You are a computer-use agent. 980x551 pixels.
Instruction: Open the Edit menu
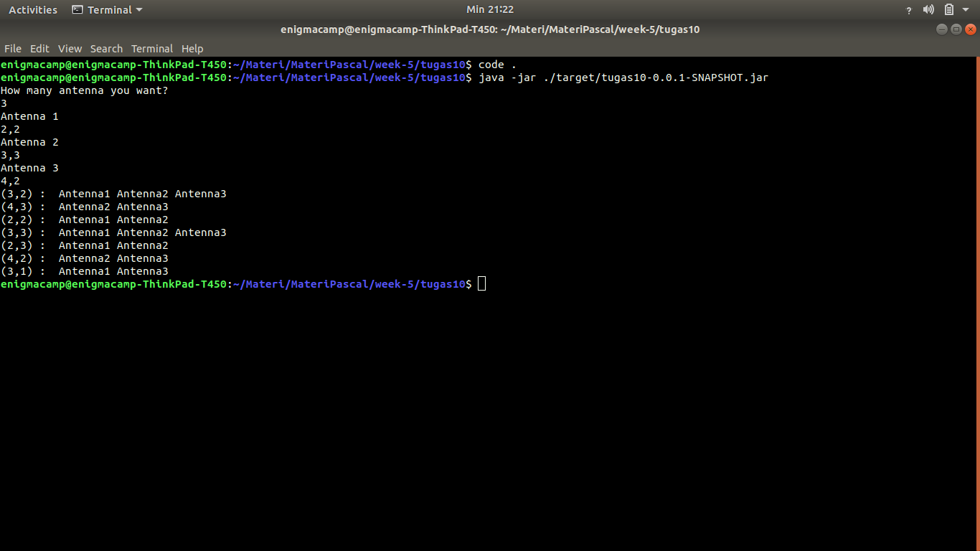coord(39,49)
